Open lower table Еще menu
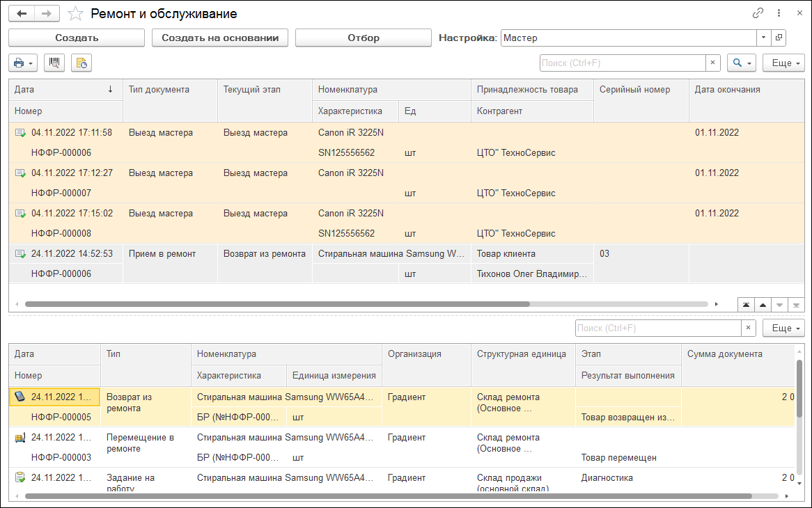Viewport: 812px width, 508px height. click(x=783, y=328)
